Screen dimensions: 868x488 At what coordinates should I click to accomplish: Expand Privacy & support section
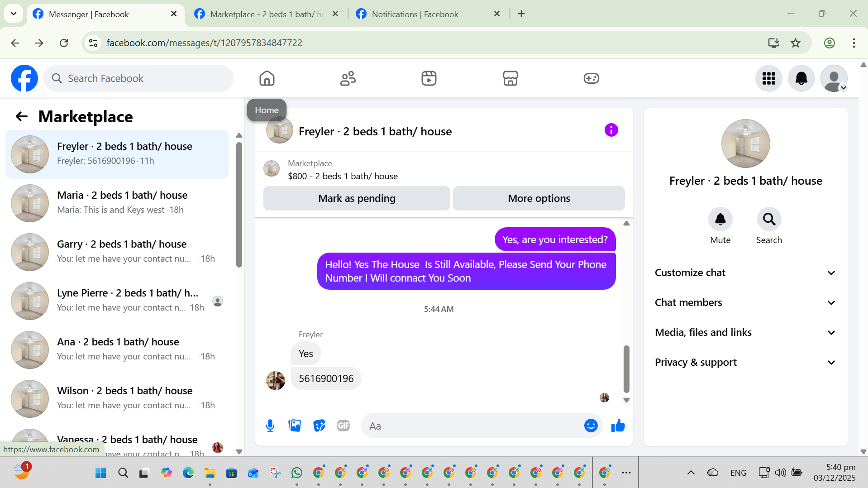pyautogui.click(x=745, y=363)
